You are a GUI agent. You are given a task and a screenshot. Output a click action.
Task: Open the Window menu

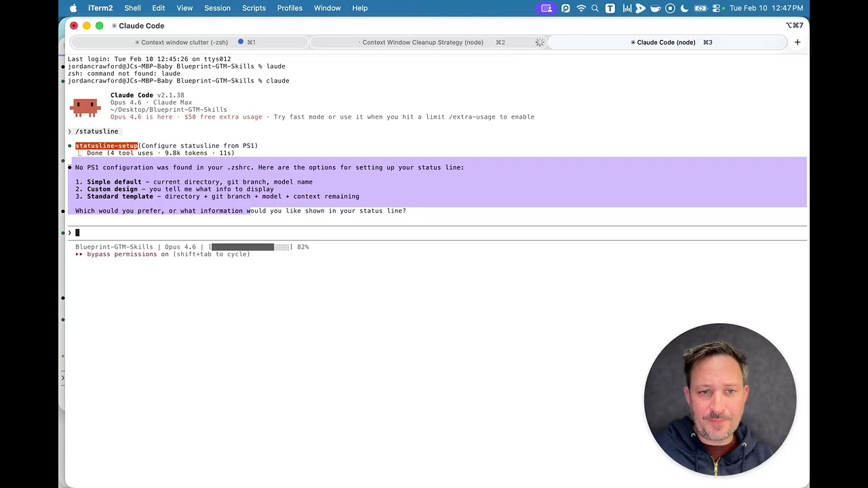click(x=327, y=8)
